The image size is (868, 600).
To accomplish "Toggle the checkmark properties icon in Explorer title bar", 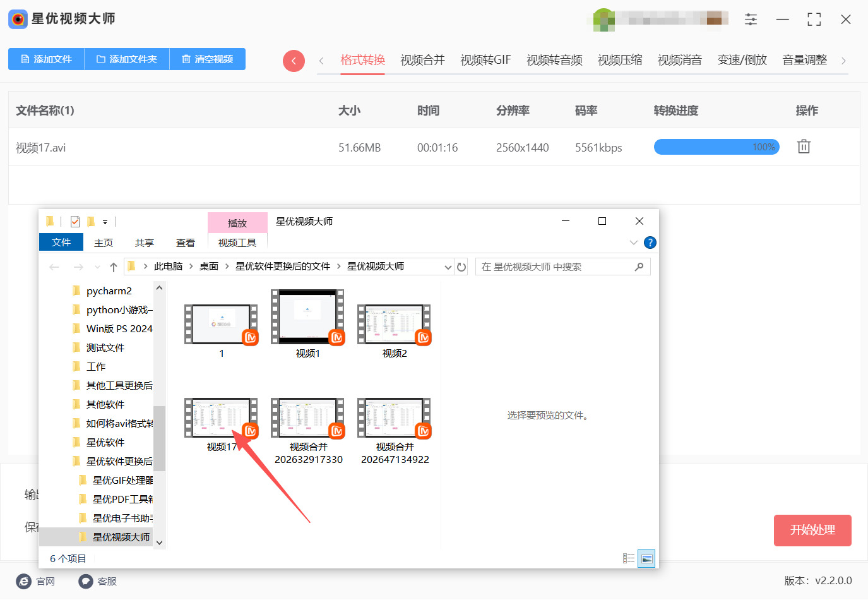I will (75, 222).
